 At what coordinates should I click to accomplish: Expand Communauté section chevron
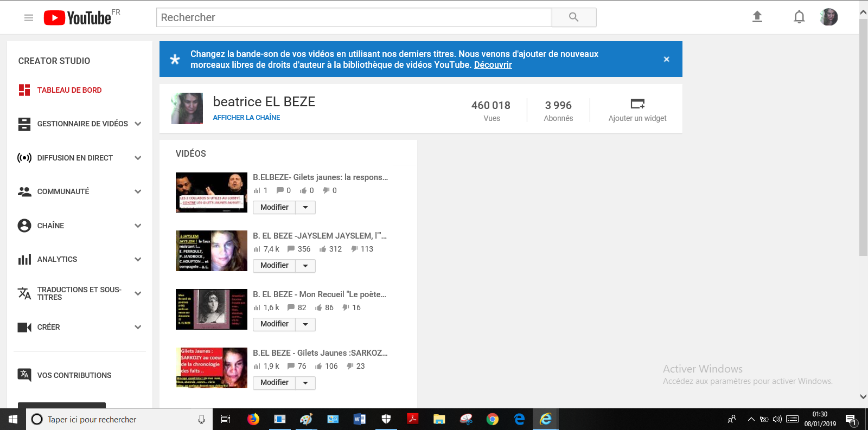coord(138,191)
